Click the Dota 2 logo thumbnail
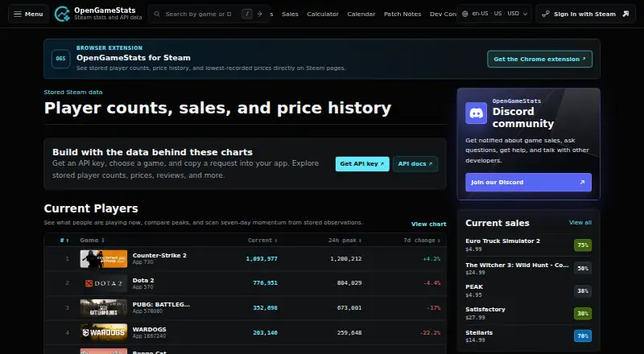This screenshot has width=644, height=354. (x=104, y=283)
